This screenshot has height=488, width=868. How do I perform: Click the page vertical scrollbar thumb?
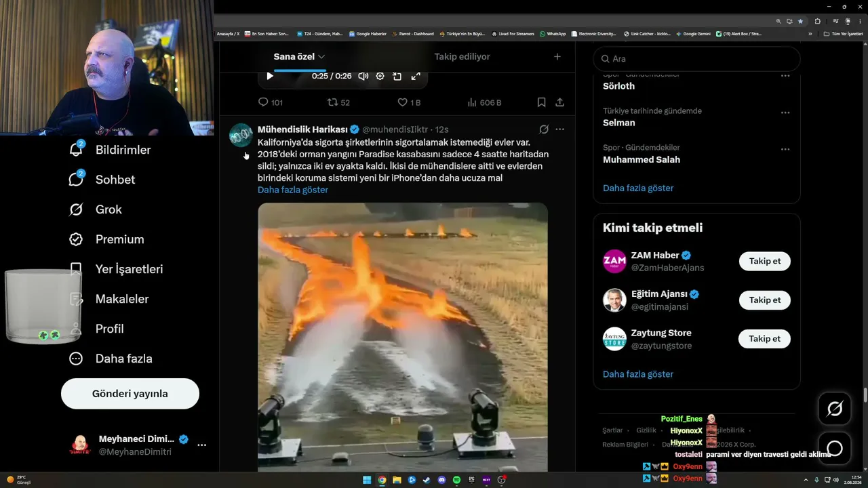865,394
